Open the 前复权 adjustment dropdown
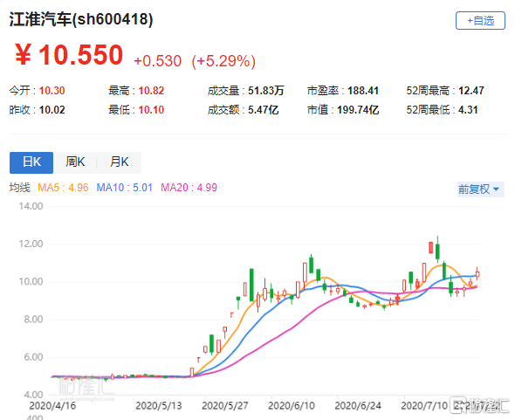 480,189
